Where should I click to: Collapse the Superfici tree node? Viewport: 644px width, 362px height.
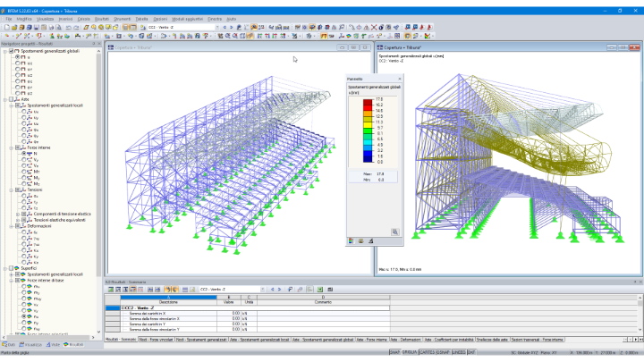click(x=5, y=268)
